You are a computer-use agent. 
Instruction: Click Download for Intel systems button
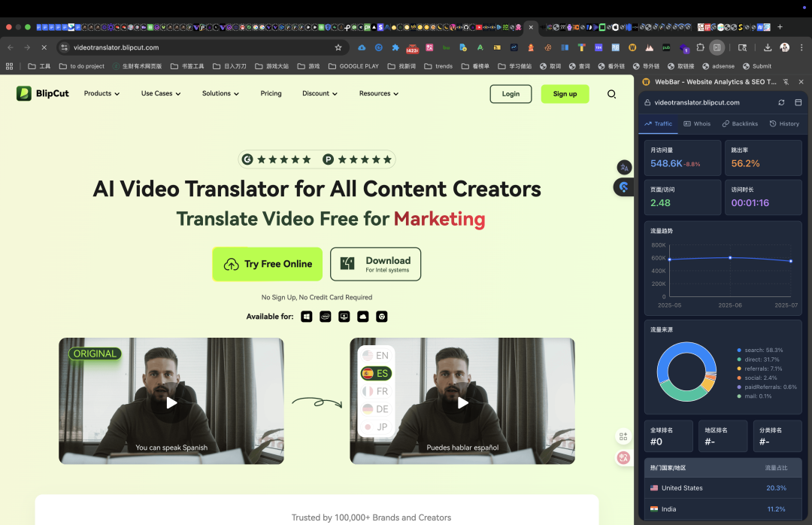375,264
